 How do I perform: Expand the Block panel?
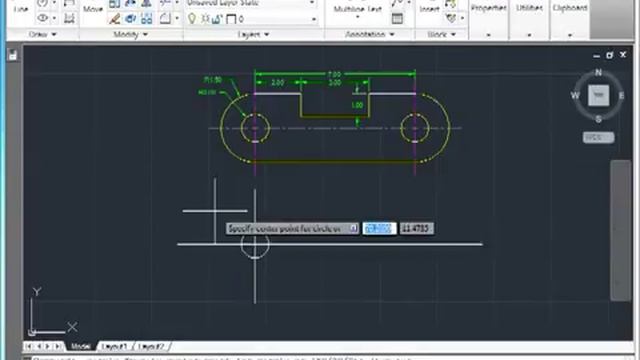(442, 34)
